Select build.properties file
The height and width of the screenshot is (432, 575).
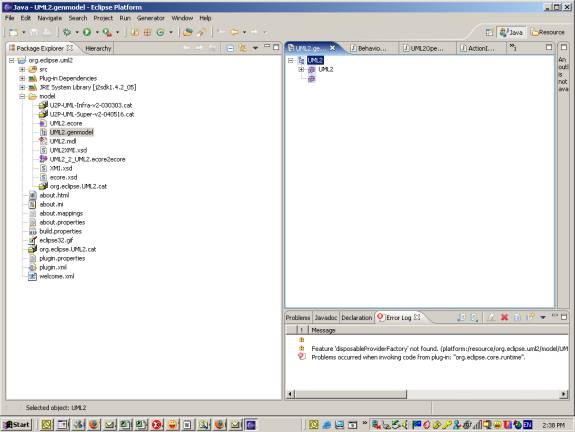pos(60,231)
